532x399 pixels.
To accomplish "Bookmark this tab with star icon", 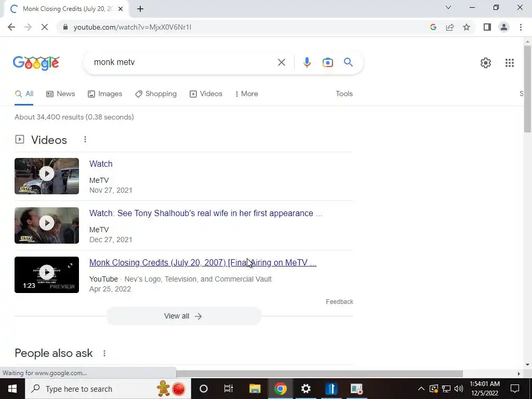I will click(x=467, y=27).
